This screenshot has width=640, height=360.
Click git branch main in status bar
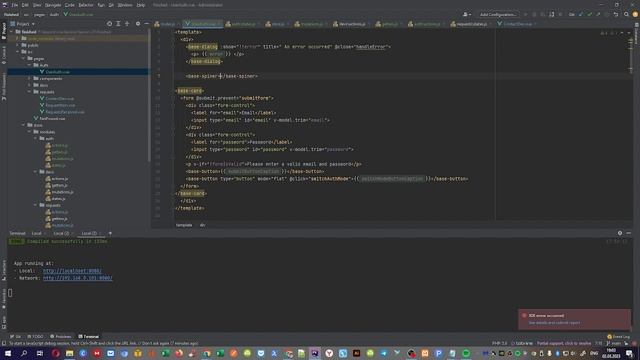point(614,343)
